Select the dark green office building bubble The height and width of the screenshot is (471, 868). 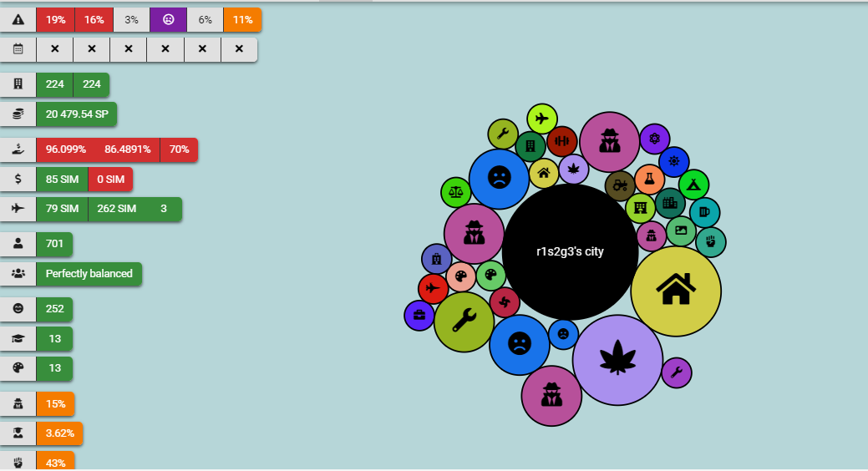tap(530, 146)
